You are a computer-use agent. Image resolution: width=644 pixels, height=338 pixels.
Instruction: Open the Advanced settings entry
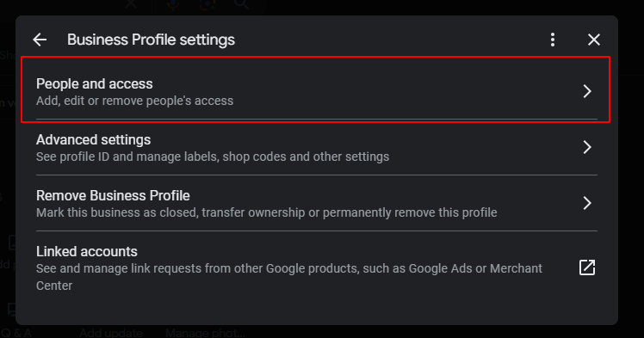click(317, 147)
